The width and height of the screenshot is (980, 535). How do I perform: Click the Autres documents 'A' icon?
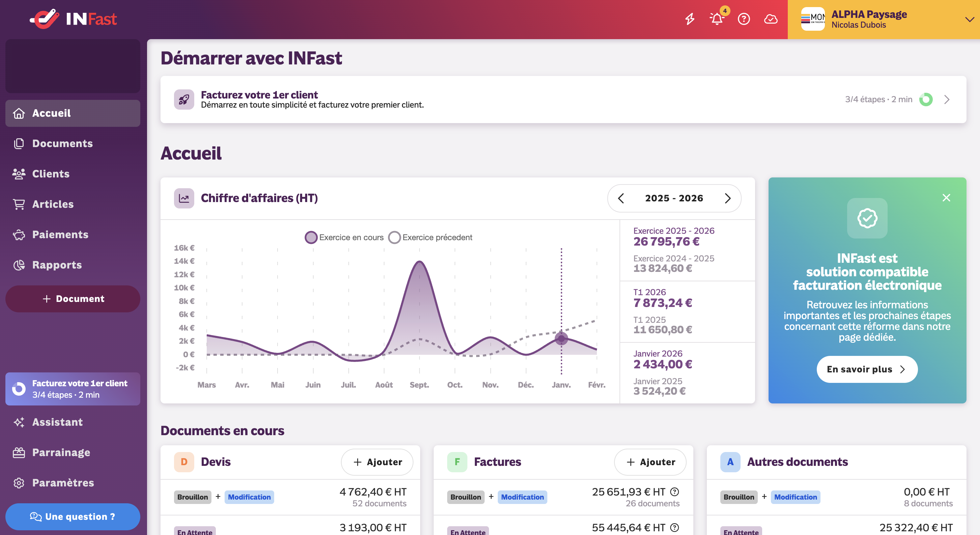(x=730, y=462)
